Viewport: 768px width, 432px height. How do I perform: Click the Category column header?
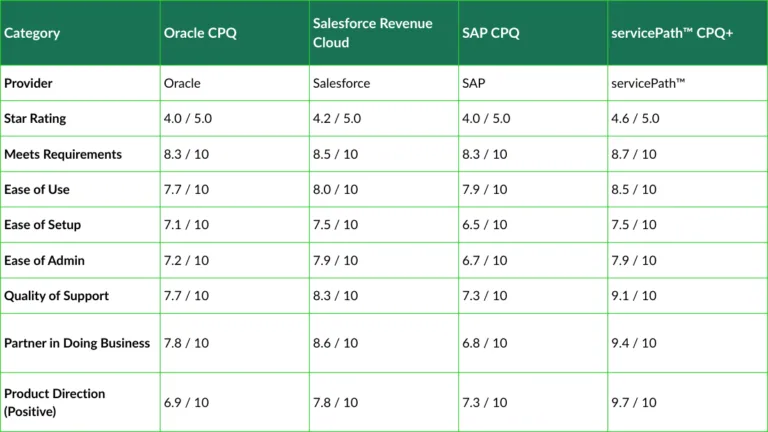click(32, 33)
